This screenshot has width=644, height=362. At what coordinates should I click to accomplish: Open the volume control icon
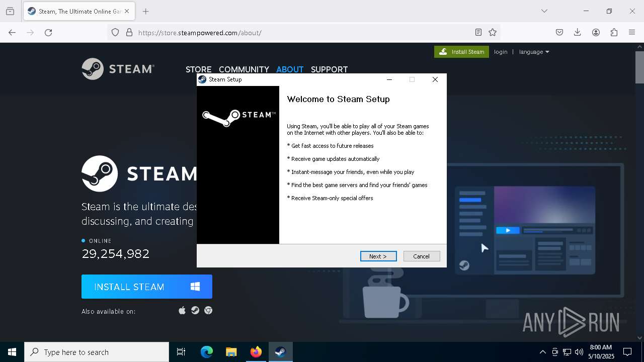pyautogui.click(x=579, y=352)
